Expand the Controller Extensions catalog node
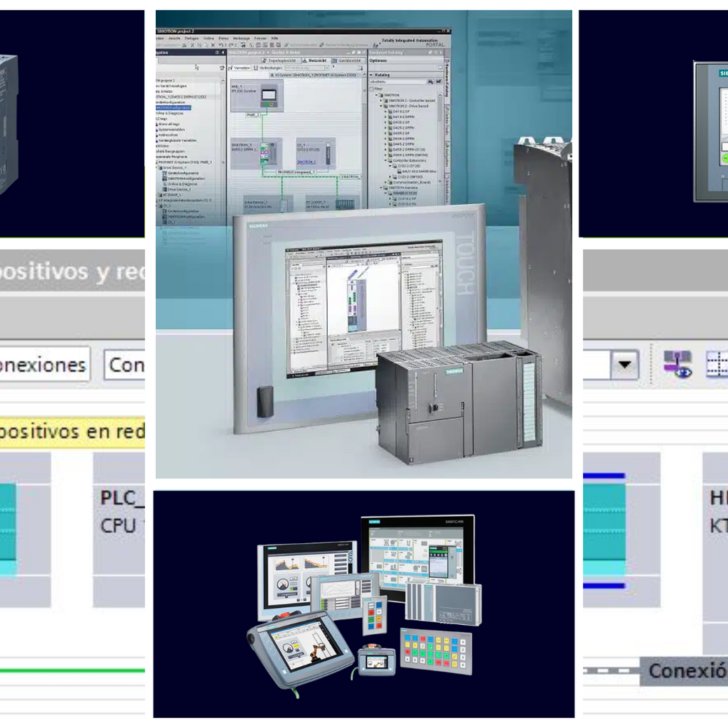Screen dimensions: 728x728 (386, 160)
